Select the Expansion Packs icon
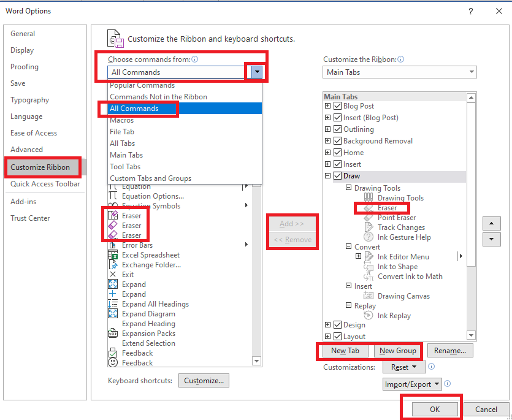 click(113, 333)
